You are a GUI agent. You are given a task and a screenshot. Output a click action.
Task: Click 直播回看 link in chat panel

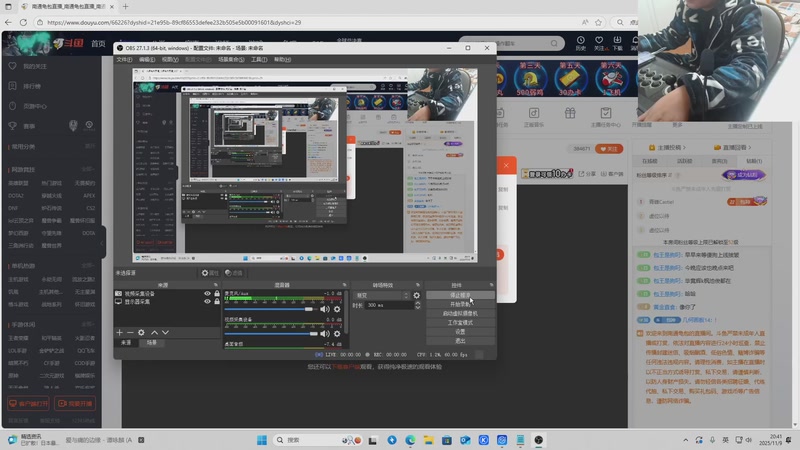pyautogui.click(x=734, y=147)
